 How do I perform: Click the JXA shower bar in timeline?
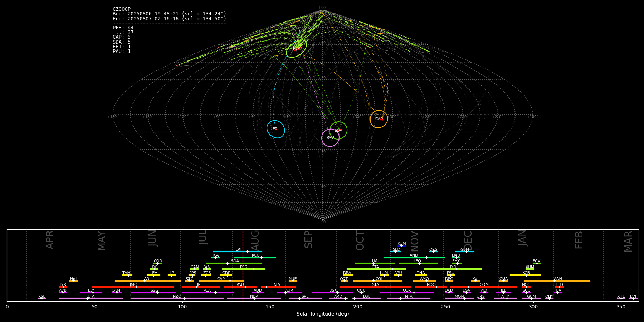215,257
